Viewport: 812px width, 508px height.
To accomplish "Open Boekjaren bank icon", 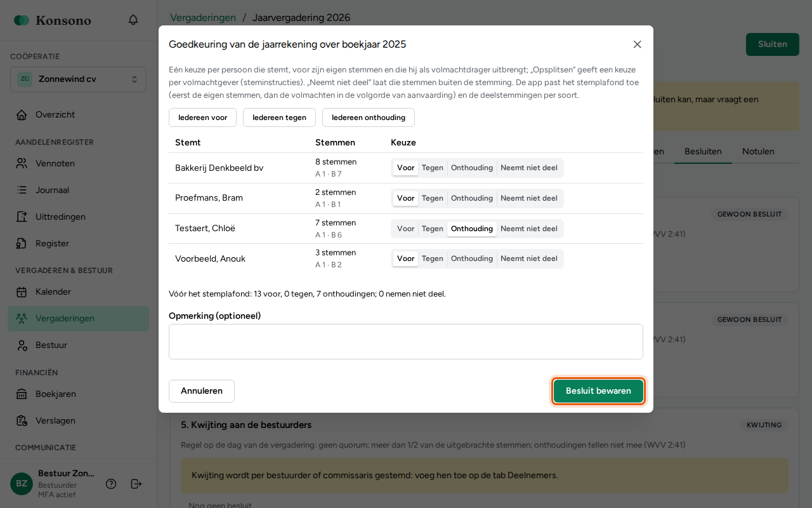I will (x=22, y=394).
